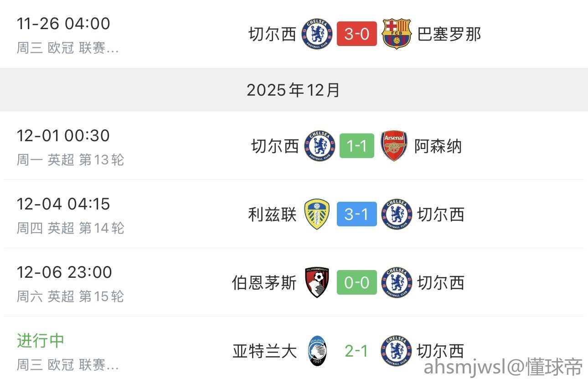Click the 2025年12月 month header

tap(294, 90)
